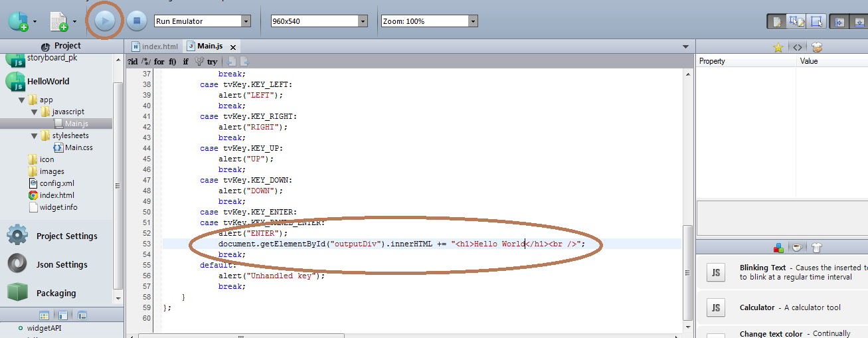Collapse the app folder

pyautogui.click(x=22, y=100)
